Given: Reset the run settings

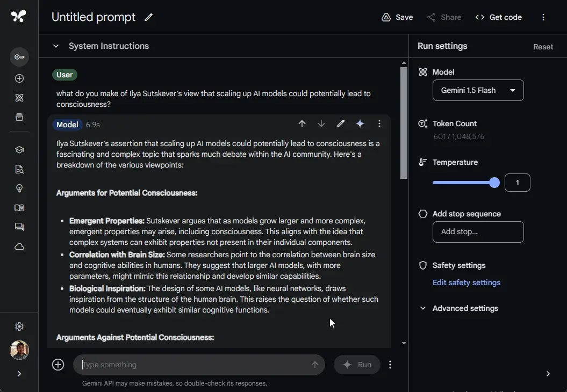Looking at the screenshot, I should [x=543, y=47].
